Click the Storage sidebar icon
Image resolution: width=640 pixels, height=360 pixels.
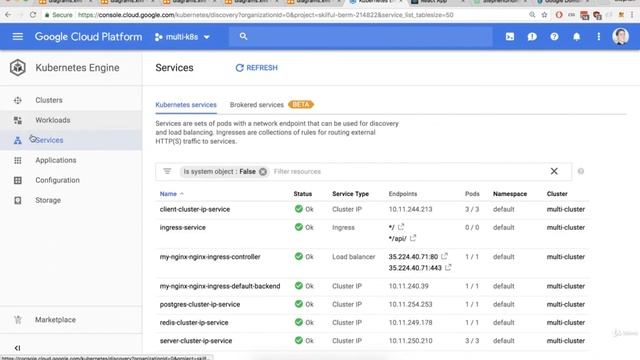pyautogui.click(x=18, y=200)
